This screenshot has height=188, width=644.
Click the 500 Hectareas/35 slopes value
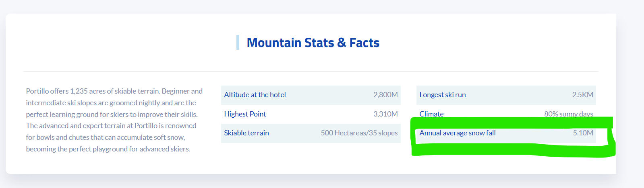[x=359, y=133]
